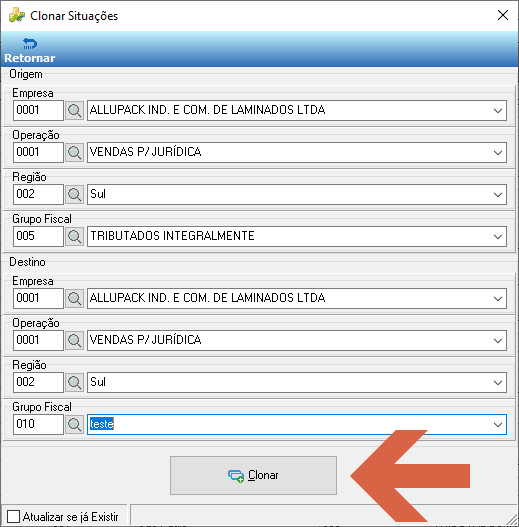
Task: Focus destination Região code field 002
Action: coord(38,382)
